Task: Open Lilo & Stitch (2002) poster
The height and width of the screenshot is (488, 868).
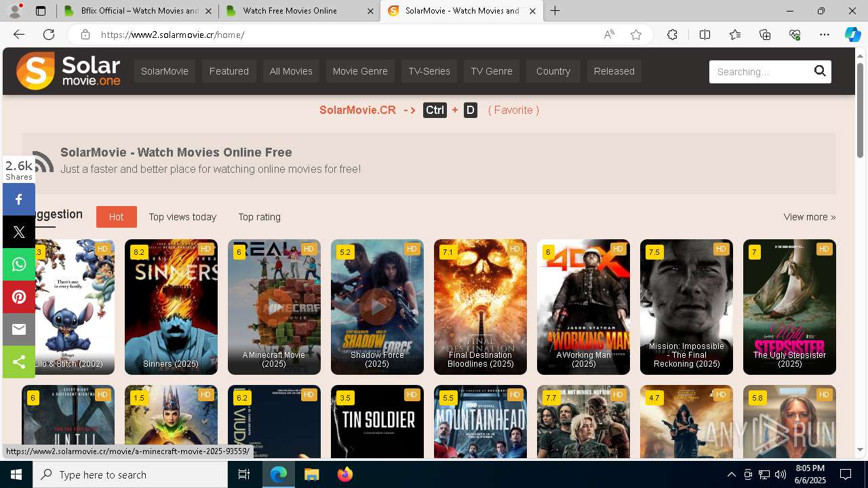Action: 75,306
